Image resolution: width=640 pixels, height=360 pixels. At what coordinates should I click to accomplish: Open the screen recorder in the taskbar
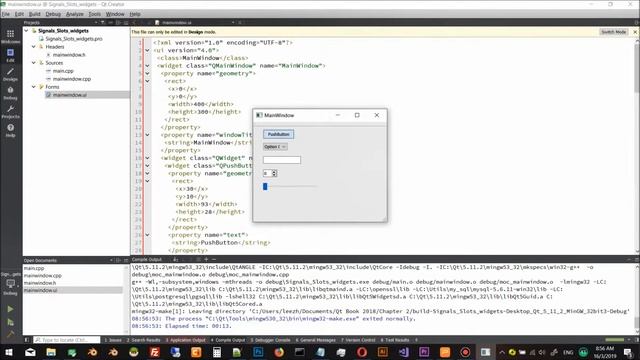pos(465,352)
